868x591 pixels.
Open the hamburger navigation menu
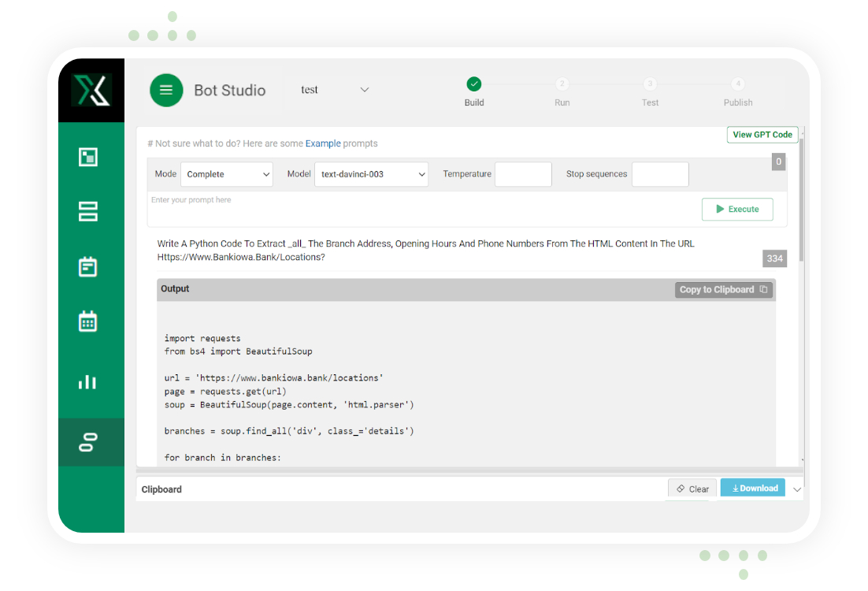[166, 91]
